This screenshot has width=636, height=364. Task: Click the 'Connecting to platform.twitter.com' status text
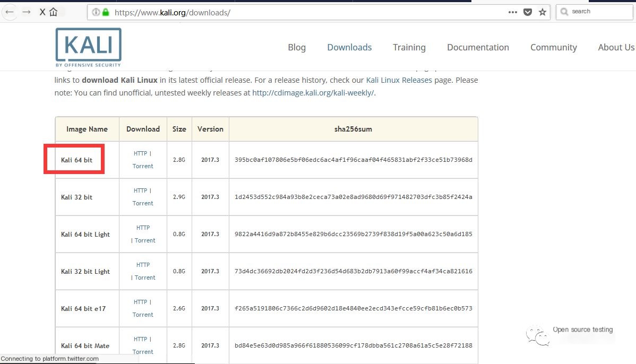pos(49,359)
